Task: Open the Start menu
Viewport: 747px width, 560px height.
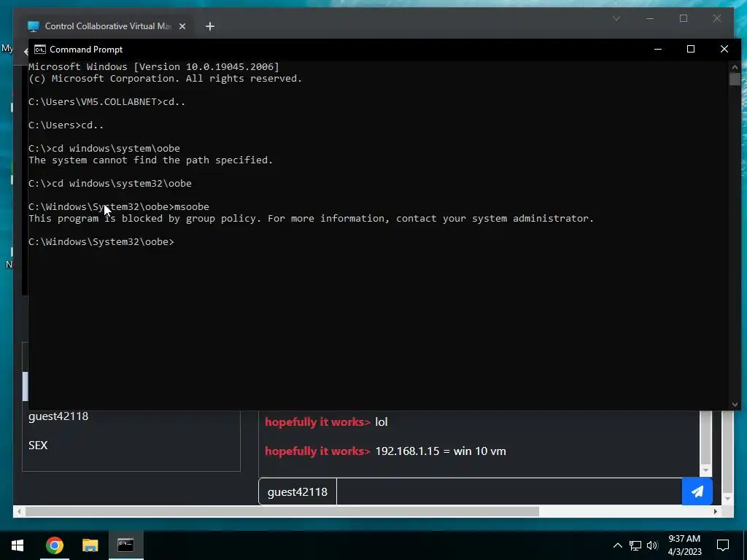Action: click(x=18, y=545)
